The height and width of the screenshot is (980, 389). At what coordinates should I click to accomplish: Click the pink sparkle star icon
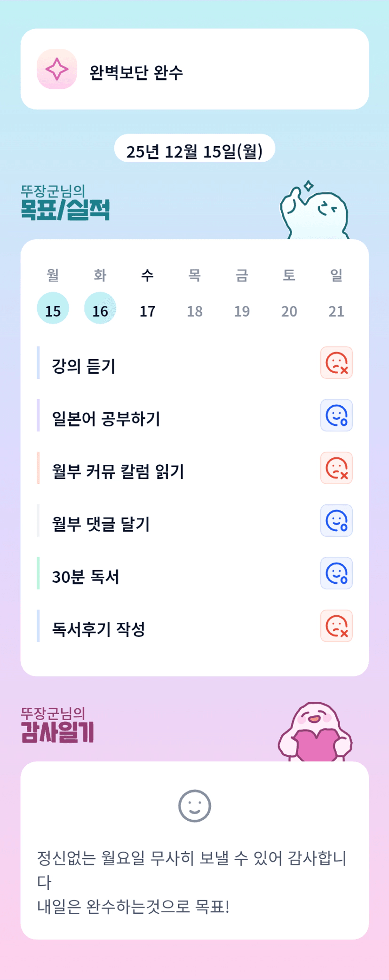pos(57,69)
